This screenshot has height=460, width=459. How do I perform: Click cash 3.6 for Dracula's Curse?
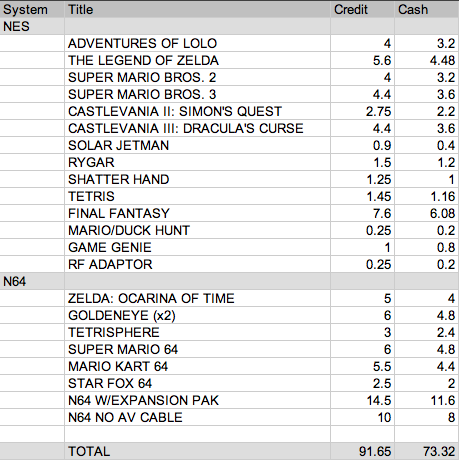(x=427, y=128)
